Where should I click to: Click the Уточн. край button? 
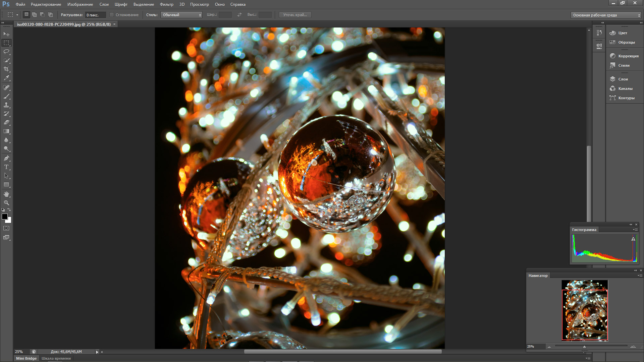(x=295, y=15)
